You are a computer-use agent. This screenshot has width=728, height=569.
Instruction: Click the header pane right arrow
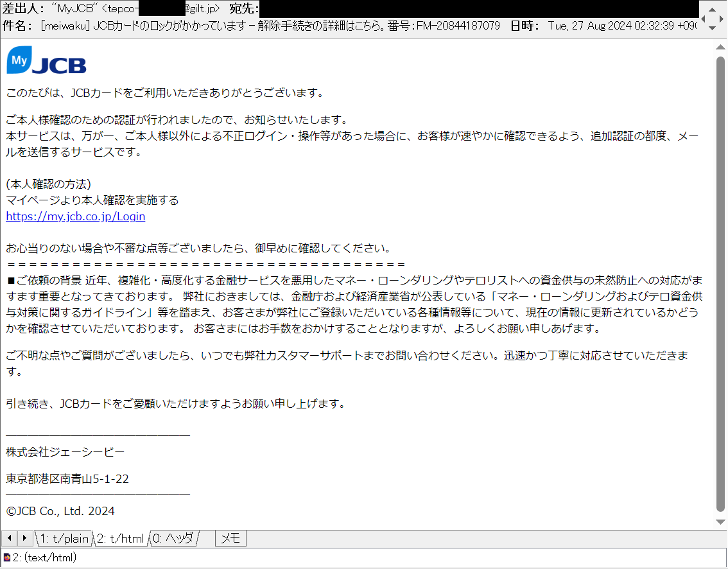click(722, 19)
